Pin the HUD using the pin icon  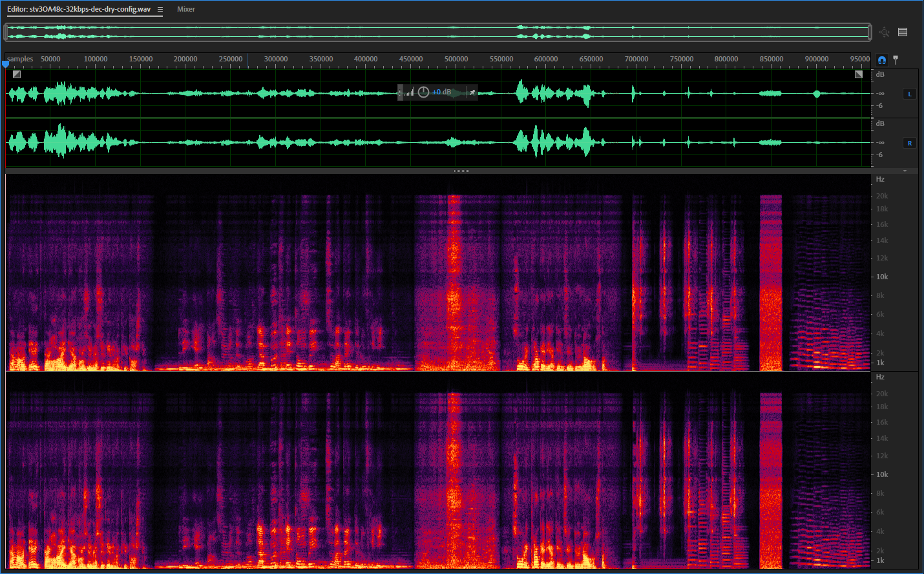tap(471, 92)
